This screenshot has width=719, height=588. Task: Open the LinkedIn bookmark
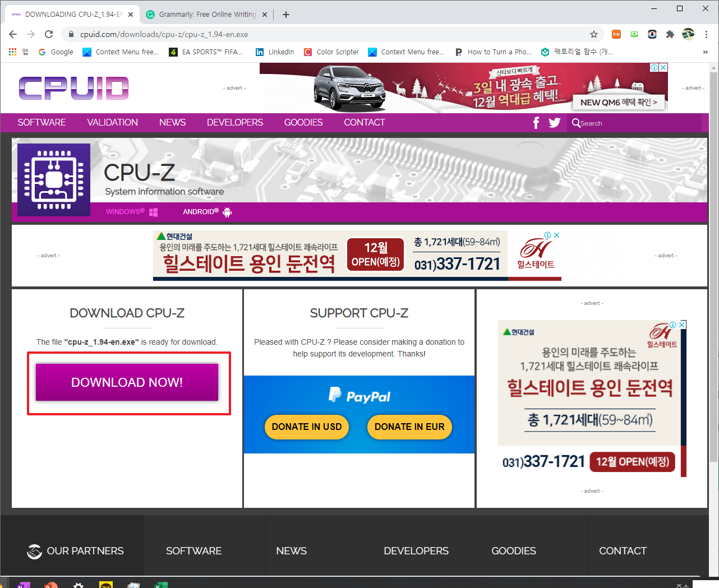tap(275, 52)
